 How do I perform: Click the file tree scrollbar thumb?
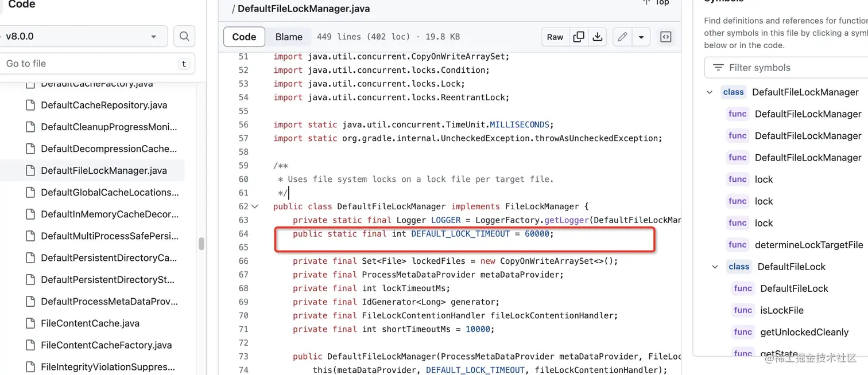[201, 244]
